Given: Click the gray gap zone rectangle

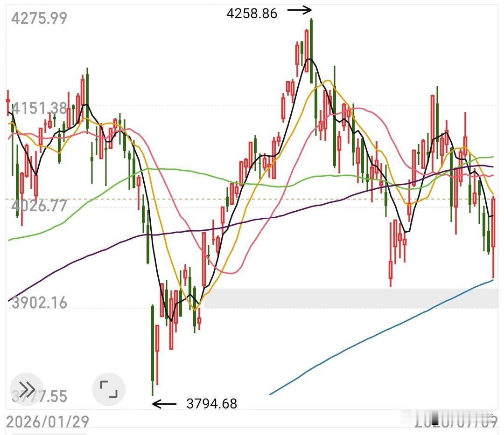Looking at the screenshot, I should [351, 298].
